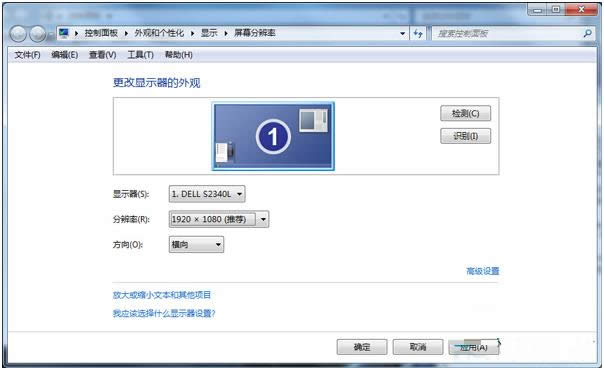This screenshot has height=371, width=604.
Task: Click the search magnifier icon
Action: 588,34
